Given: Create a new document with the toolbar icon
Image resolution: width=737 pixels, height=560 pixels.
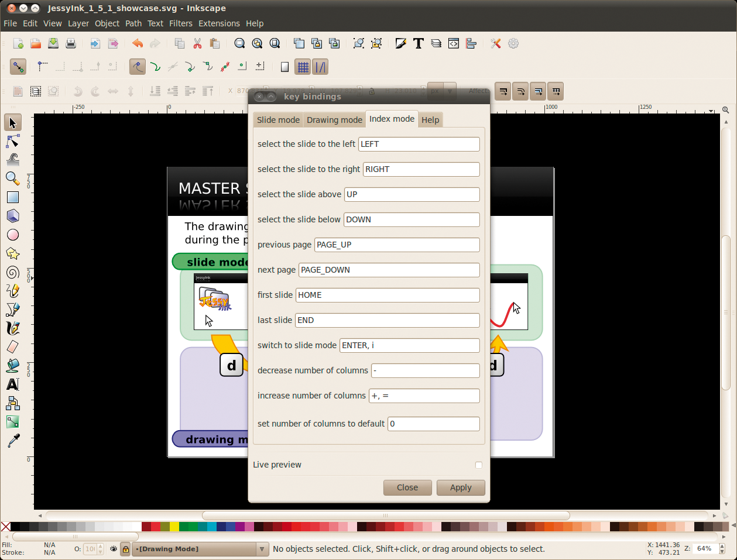Looking at the screenshot, I should (18, 43).
